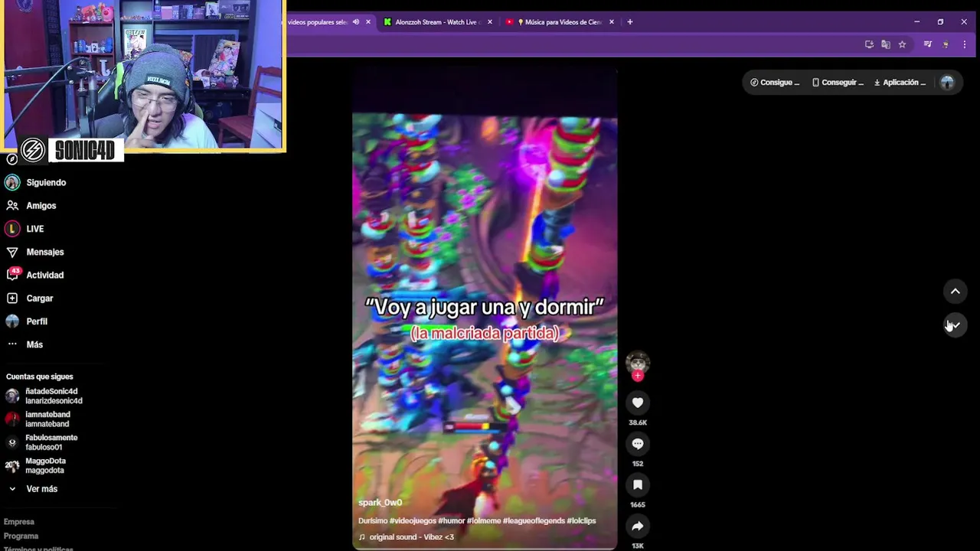980x551 pixels.
Task: Click the 1665 saves count
Action: 638,505
